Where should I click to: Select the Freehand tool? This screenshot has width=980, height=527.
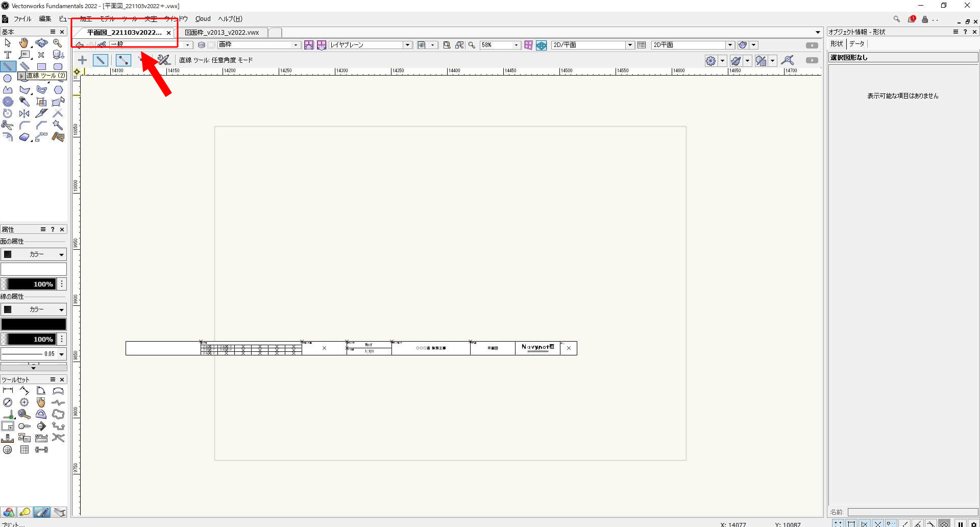[8, 90]
